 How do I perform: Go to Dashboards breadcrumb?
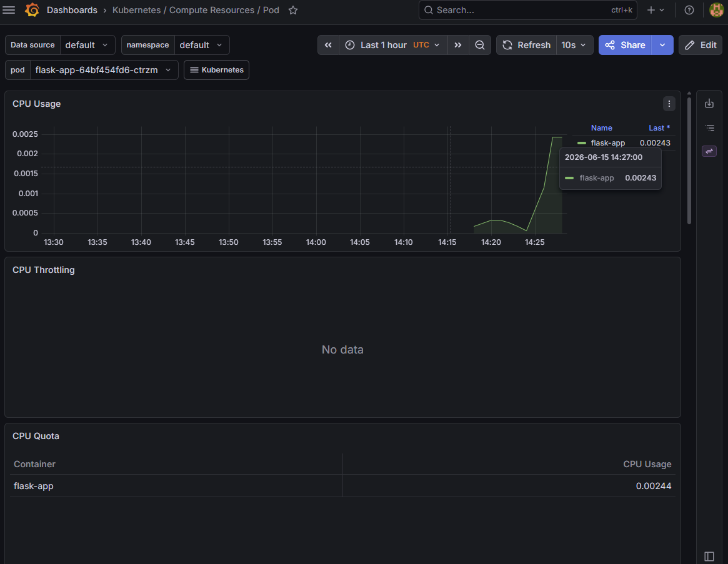pos(72,10)
